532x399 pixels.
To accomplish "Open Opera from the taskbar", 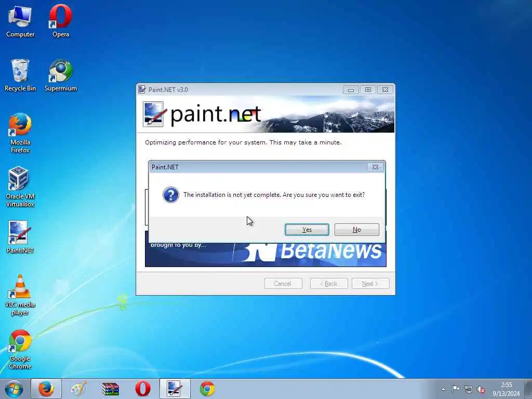I will (x=143, y=389).
